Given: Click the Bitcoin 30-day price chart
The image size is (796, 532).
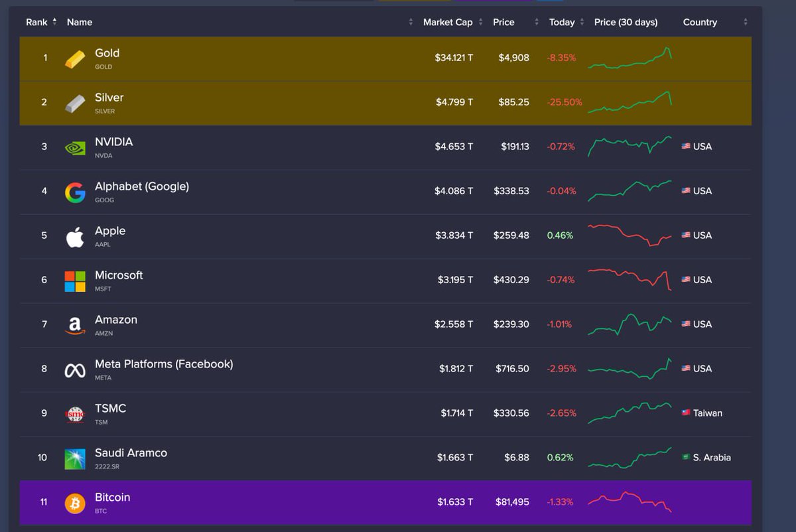Looking at the screenshot, I should click(630, 501).
